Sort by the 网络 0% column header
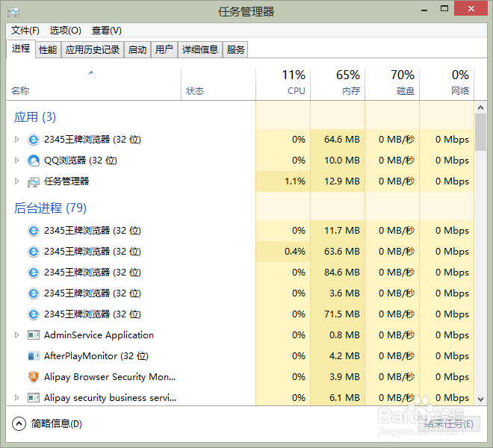Screen dimensions: 493x448 (447, 84)
